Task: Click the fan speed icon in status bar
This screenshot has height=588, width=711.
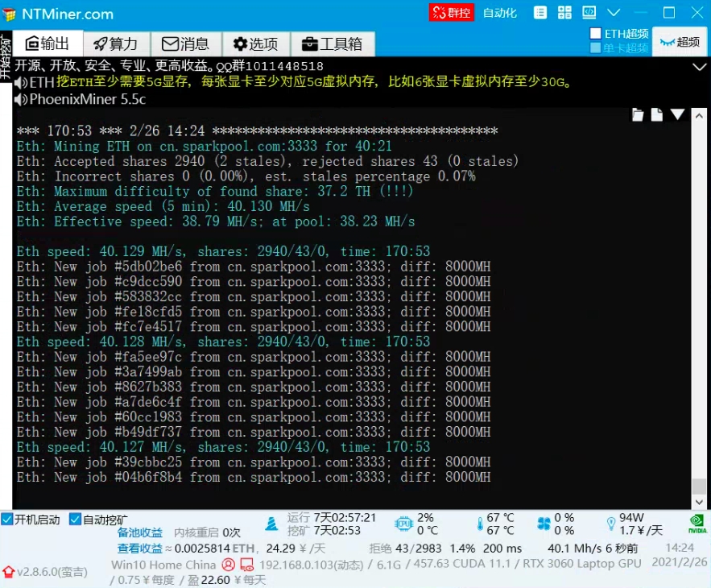Action: (x=544, y=524)
